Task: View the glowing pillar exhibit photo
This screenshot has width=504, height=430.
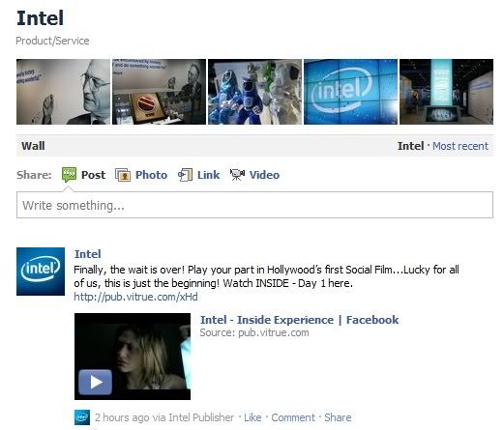Action: (x=446, y=92)
